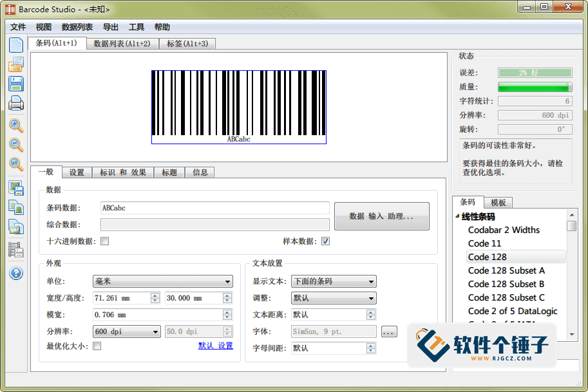Click the Save icon in the left toolbar
588x392 pixels.
click(16, 84)
